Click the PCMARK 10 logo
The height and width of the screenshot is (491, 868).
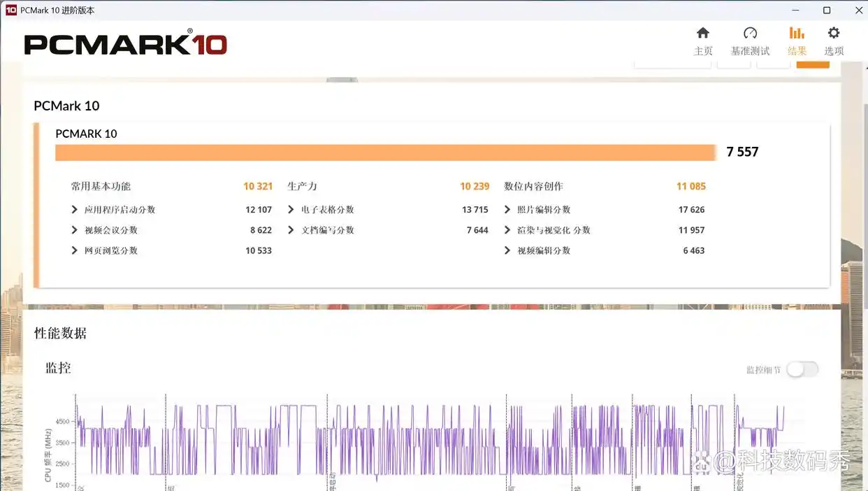click(x=124, y=43)
